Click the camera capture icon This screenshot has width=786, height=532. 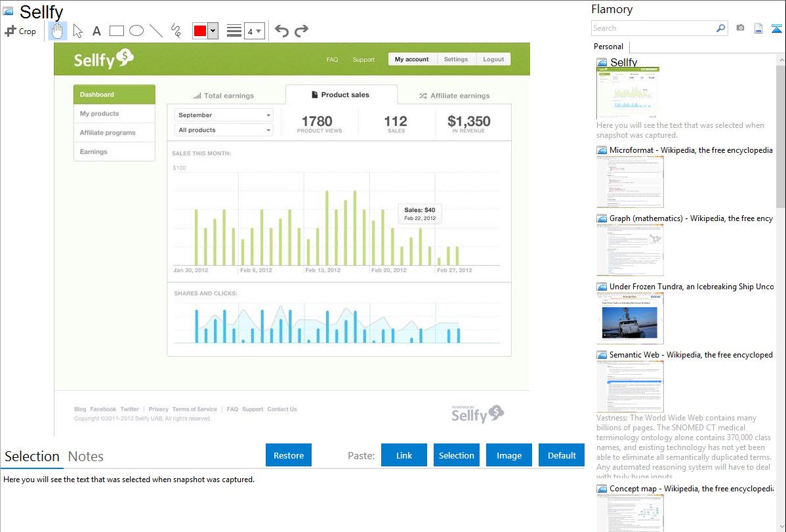point(740,28)
